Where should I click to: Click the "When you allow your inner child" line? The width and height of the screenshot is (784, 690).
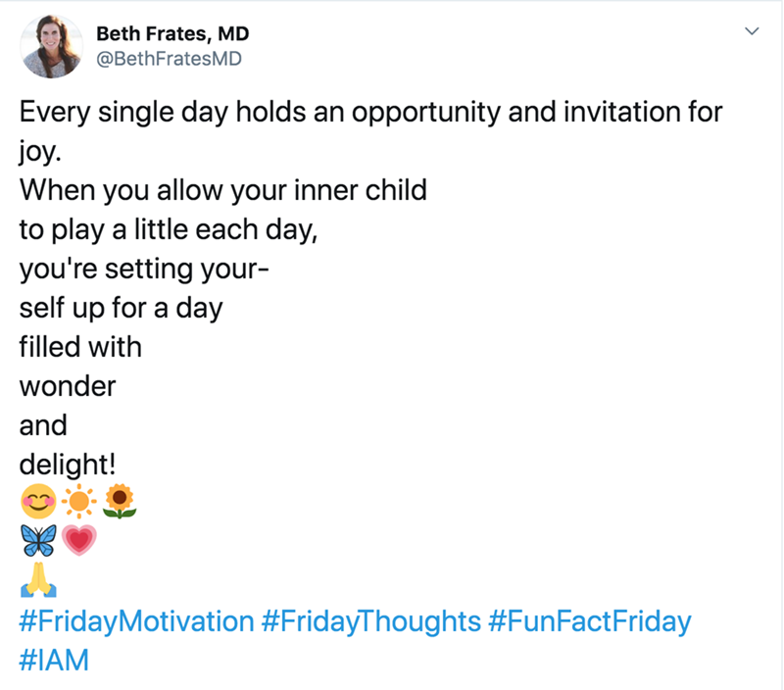coord(222,190)
